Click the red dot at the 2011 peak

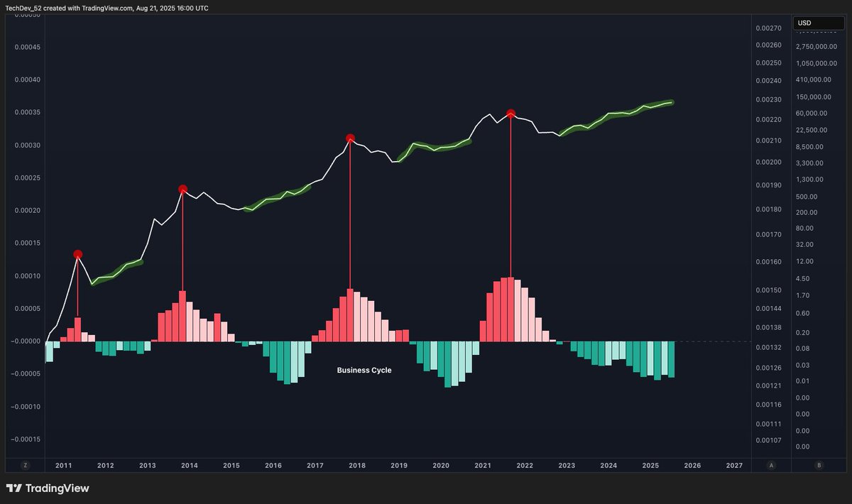click(78, 254)
